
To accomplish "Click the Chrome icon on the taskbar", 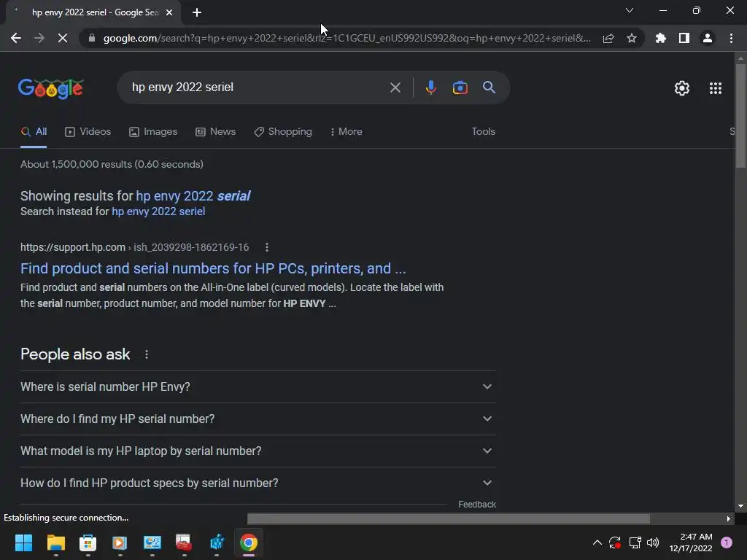I will point(248,542).
